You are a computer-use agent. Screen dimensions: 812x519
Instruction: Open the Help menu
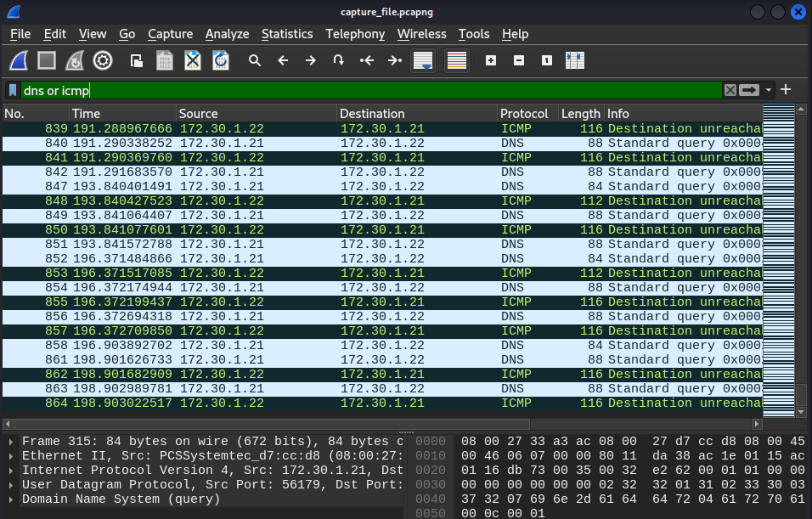tap(515, 34)
